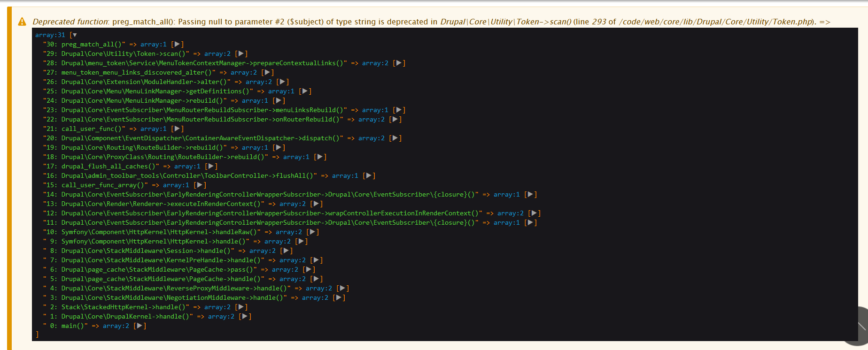Expand array for 17: drupal_flush_all_caches()
This screenshot has width=868, height=350.
coord(211,167)
